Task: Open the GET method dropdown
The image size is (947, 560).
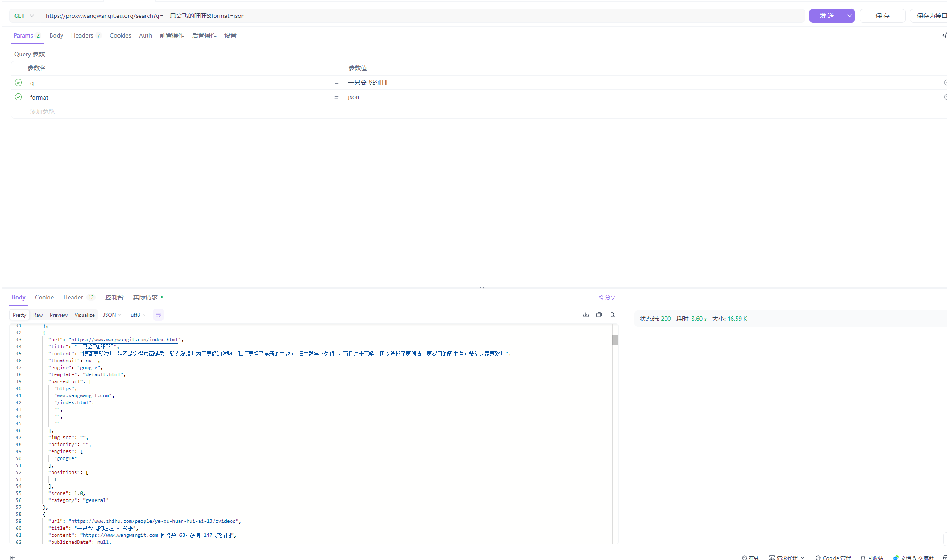Action: coord(24,16)
